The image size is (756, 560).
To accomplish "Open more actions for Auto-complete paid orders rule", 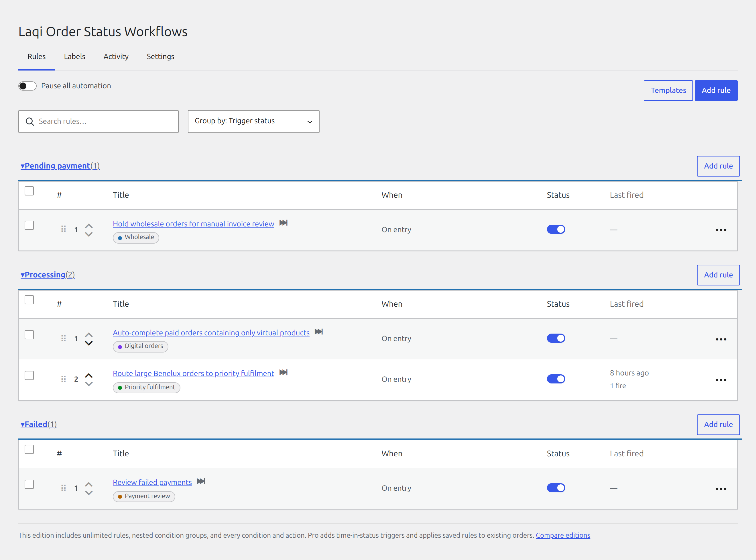I will pos(721,339).
